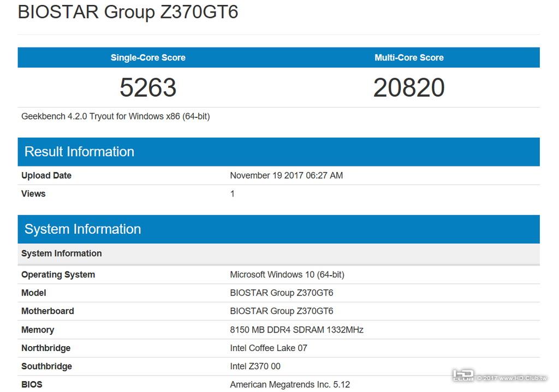Select the Memory row label
The width and height of the screenshot is (559, 392).
pyautogui.click(x=38, y=330)
